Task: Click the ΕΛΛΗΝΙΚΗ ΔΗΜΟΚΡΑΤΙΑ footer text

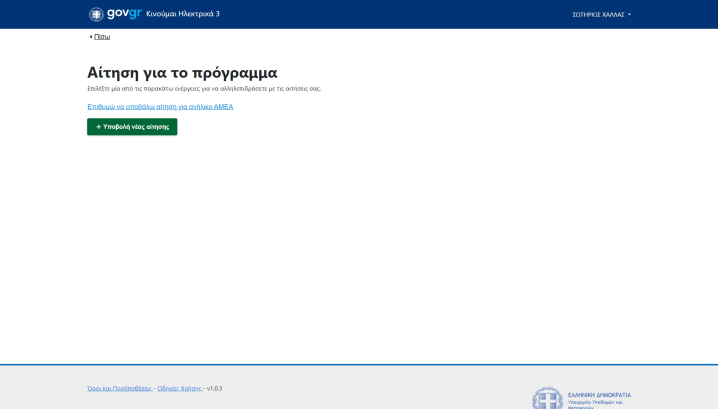Action: (599, 395)
